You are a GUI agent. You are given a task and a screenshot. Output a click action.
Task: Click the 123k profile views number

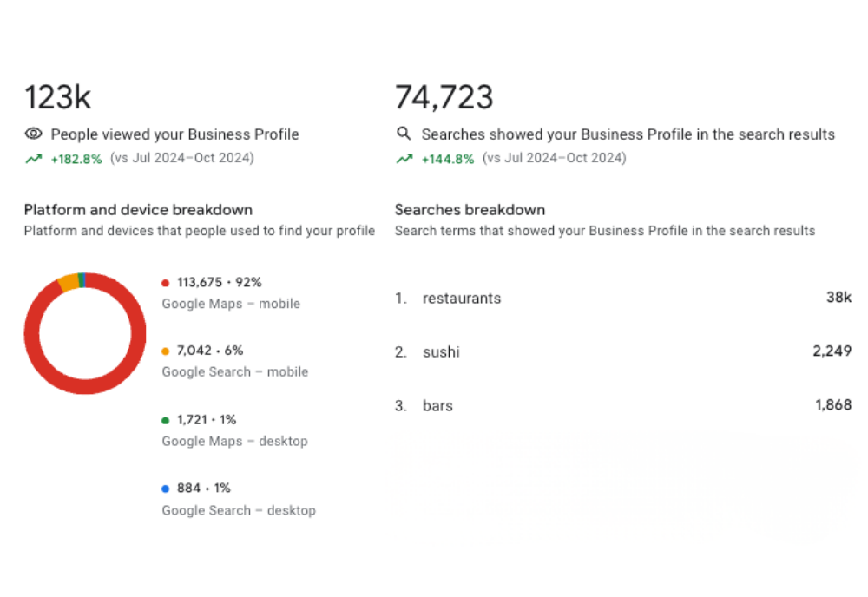click(57, 97)
